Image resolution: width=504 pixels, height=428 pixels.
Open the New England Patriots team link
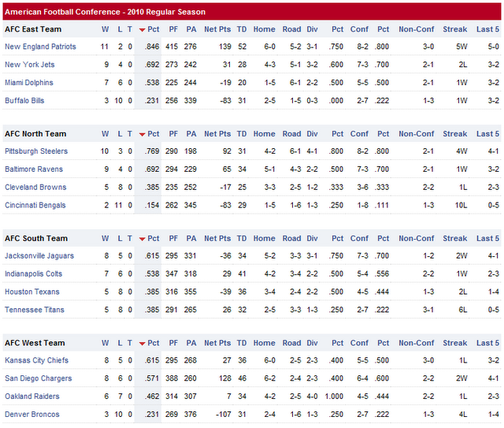pyautogui.click(x=40, y=47)
